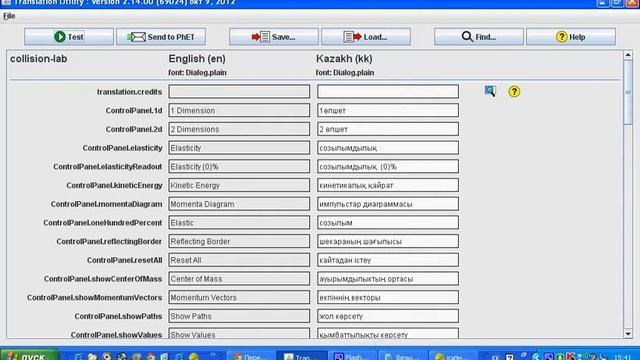Screen dimensions: 640x360
Task: Click the Help toolbar button
Action: tap(571, 37)
